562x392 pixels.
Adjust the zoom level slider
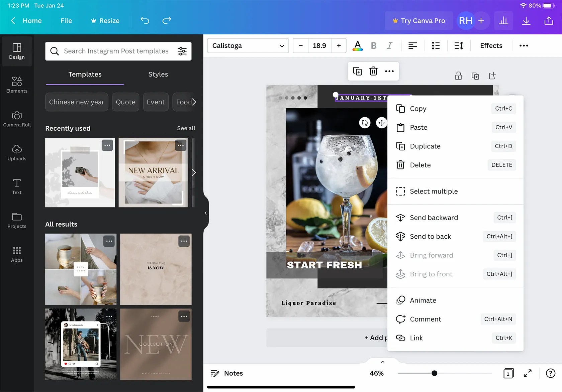point(434,373)
